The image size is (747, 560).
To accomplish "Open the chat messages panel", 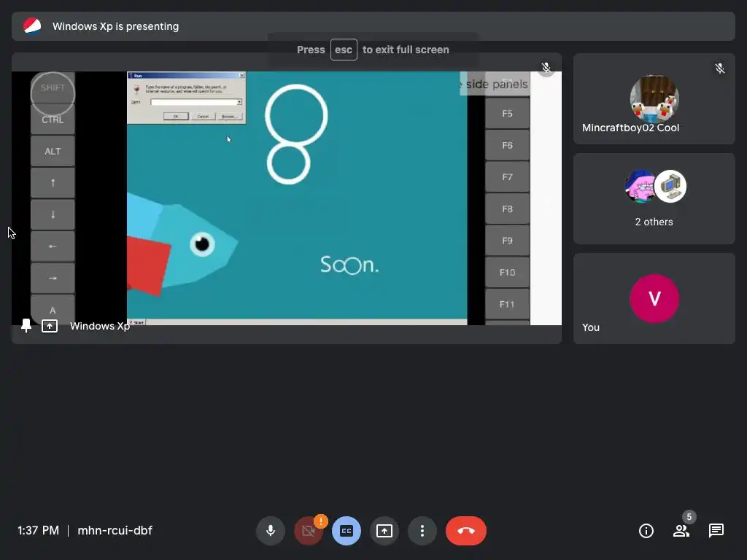I will click(716, 531).
